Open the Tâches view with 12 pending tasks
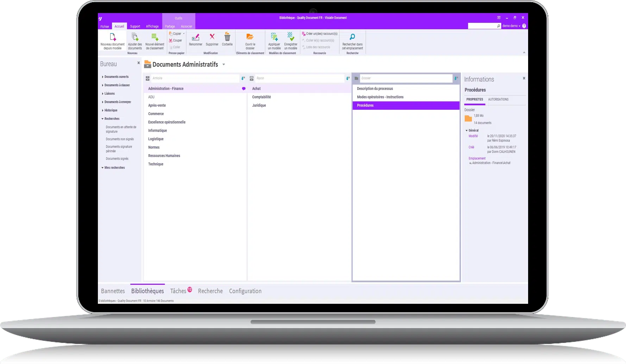 (x=179, y=291)
